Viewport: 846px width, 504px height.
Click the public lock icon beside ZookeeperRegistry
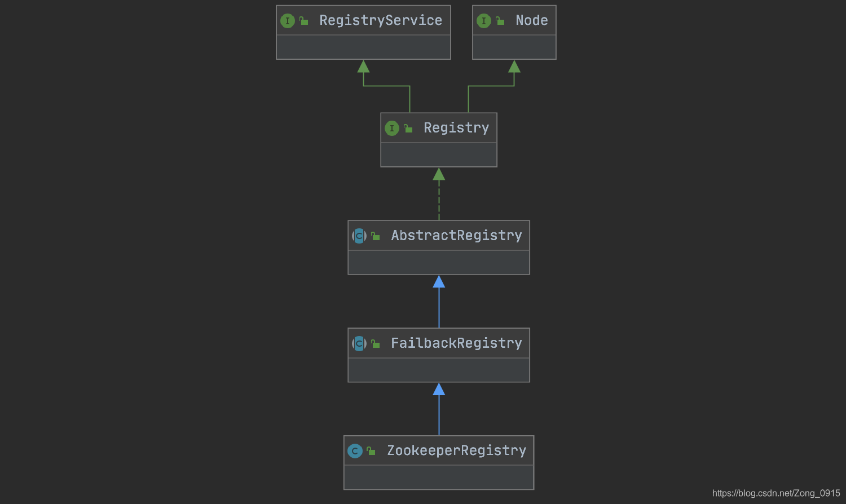tap(371, 451)
